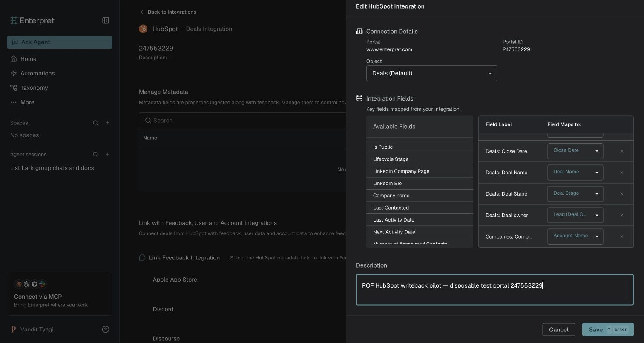Select Last Contacted available field

(x=420, y=208)
